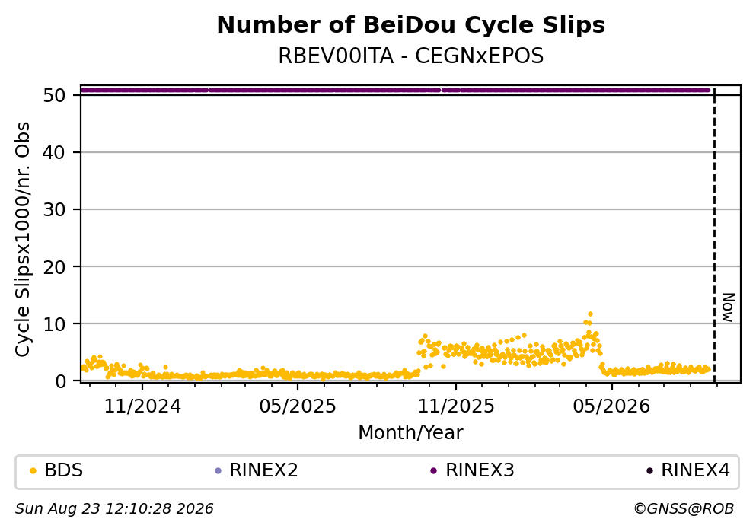Click the rotated Now label
Image resolution: width=756 pixels, height=532 pixels.
[x=728, y=307]
